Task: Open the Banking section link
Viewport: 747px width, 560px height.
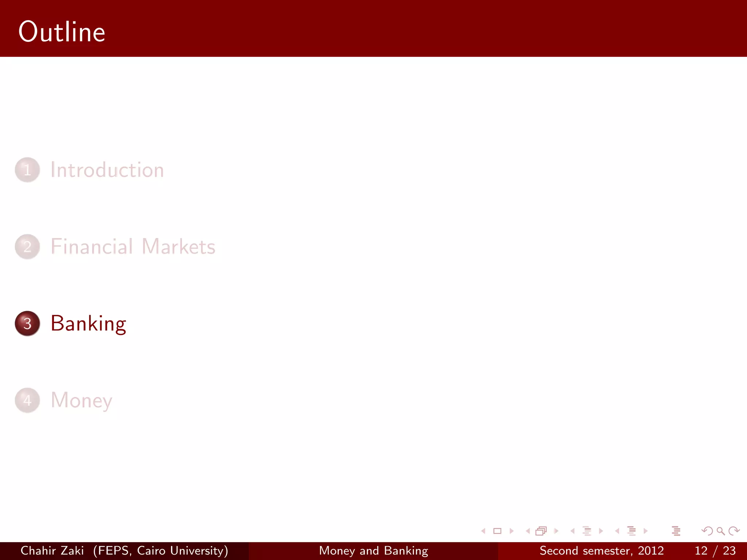Action: click(89, 324)
